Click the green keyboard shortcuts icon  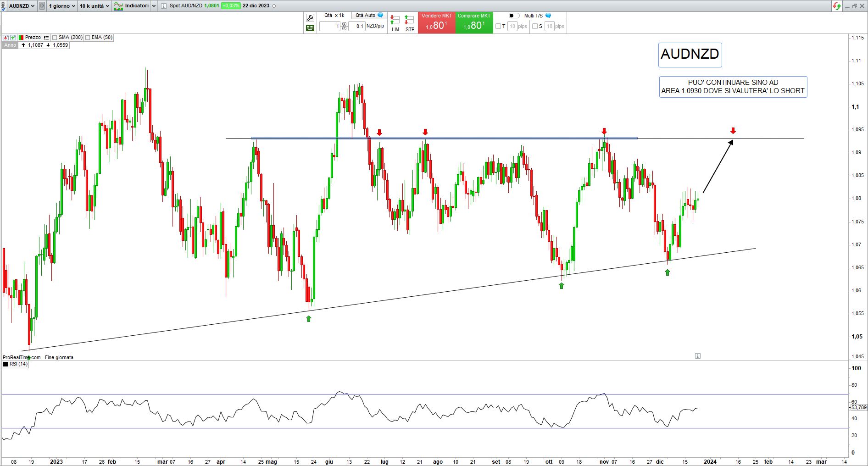pyautogui.click(x=310, y=28)
